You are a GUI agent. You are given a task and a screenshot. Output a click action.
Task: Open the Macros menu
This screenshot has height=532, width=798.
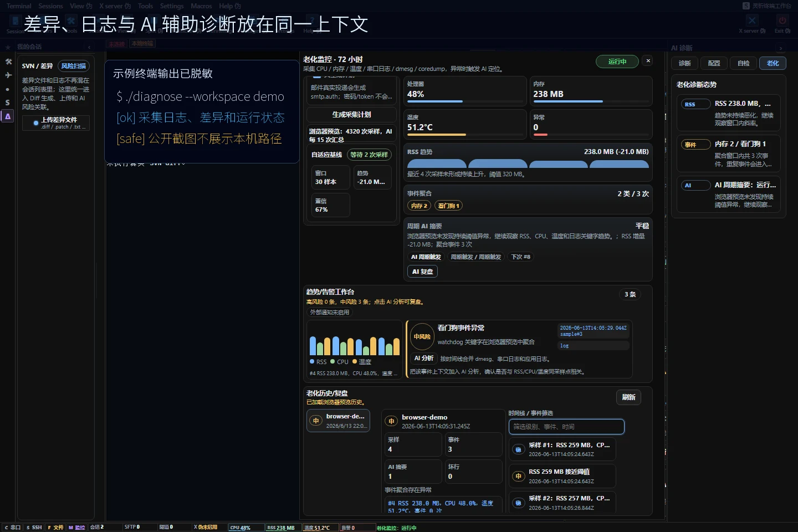201,6
